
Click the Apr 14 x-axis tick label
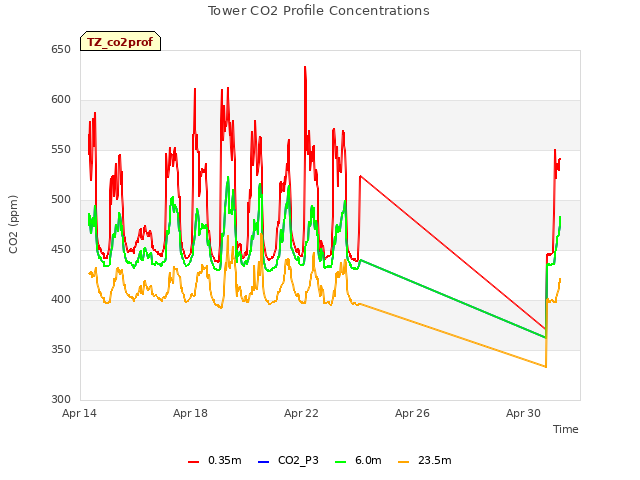(79, 413)
